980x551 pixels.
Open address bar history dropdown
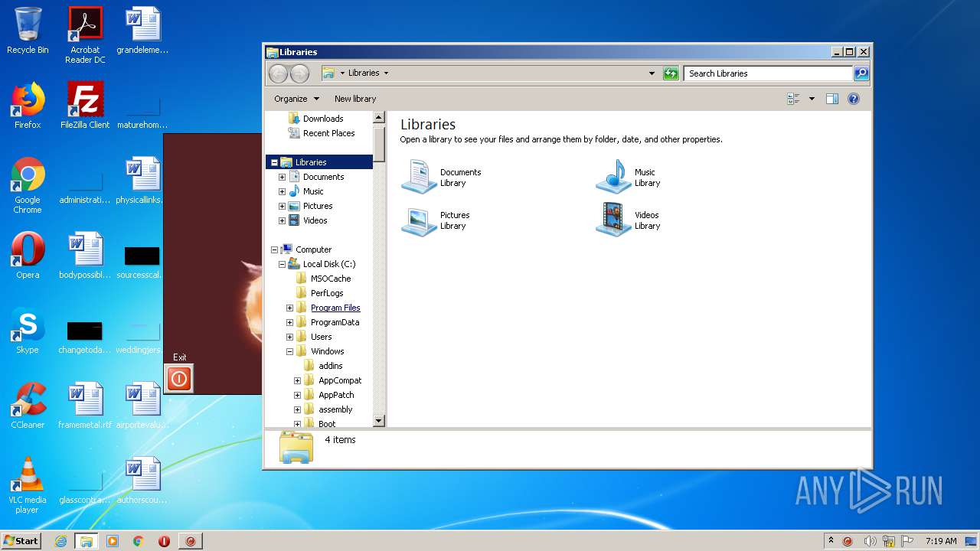click(x=652, y=73)
